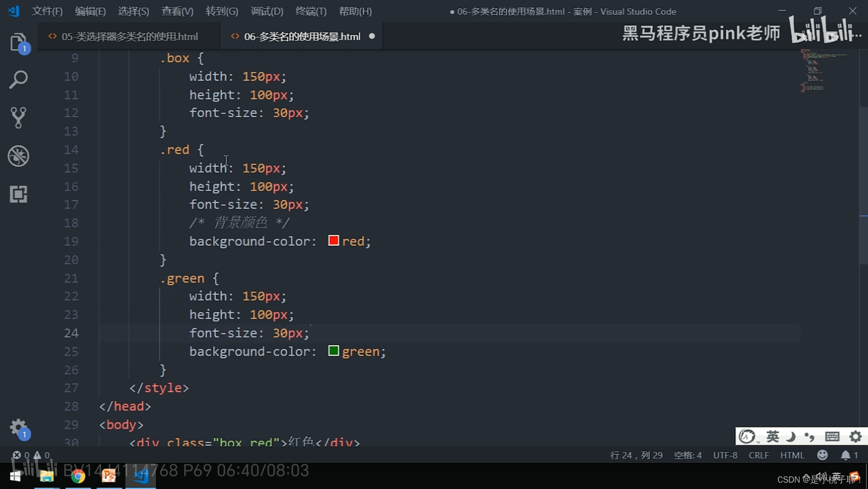Open the IME soft keyboard icon
868x489 pixels.
click(832, 436)
